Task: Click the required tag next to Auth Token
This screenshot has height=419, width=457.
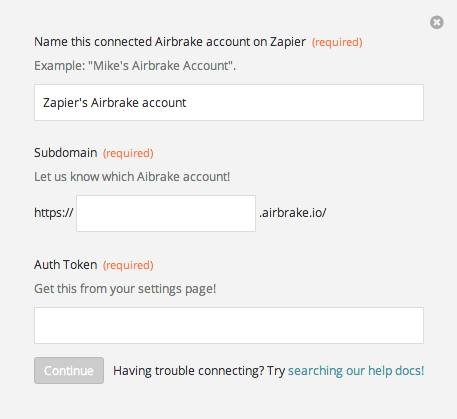Action: (128, 265)
